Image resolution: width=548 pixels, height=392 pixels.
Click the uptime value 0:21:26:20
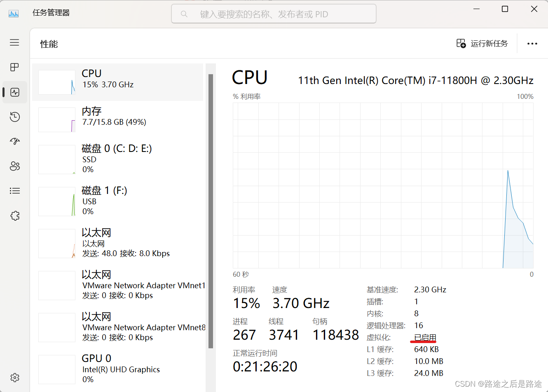coord(265,366)
